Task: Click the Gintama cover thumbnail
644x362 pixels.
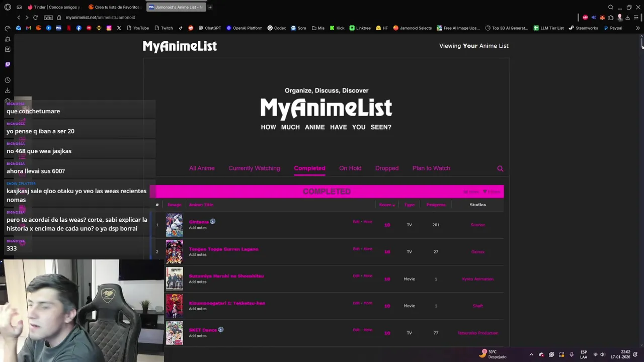Action: click(x=175, y=225)
